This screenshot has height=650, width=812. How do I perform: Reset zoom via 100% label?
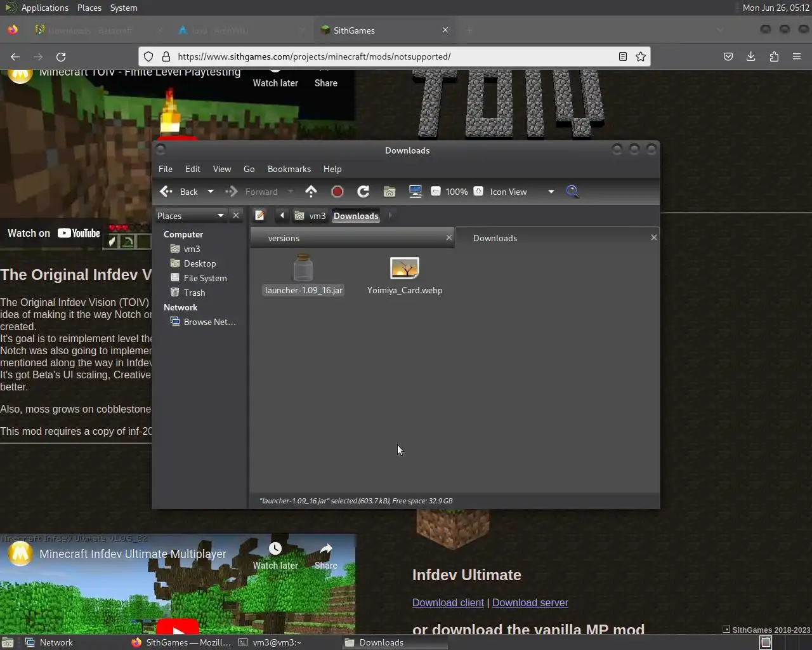click(457, 192)
